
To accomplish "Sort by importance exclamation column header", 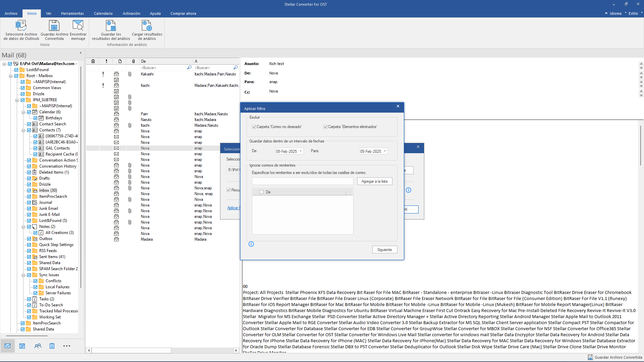I will coord(106,61).
